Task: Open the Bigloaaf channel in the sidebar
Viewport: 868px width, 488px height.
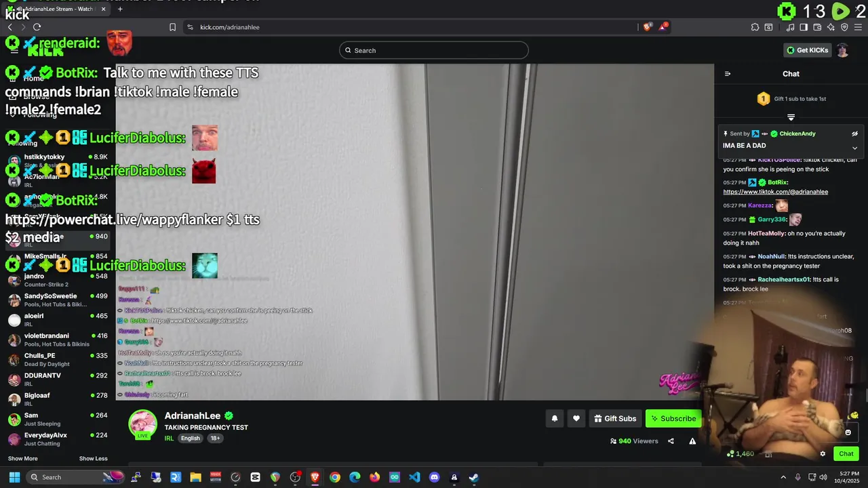Action: pyautogui.click(x=57, y=399)
